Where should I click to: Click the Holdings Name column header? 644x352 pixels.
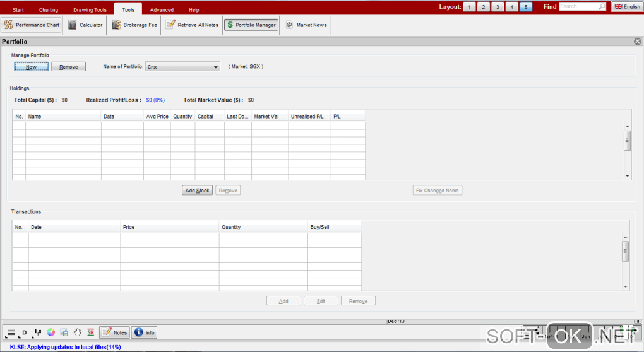point(63,117)
